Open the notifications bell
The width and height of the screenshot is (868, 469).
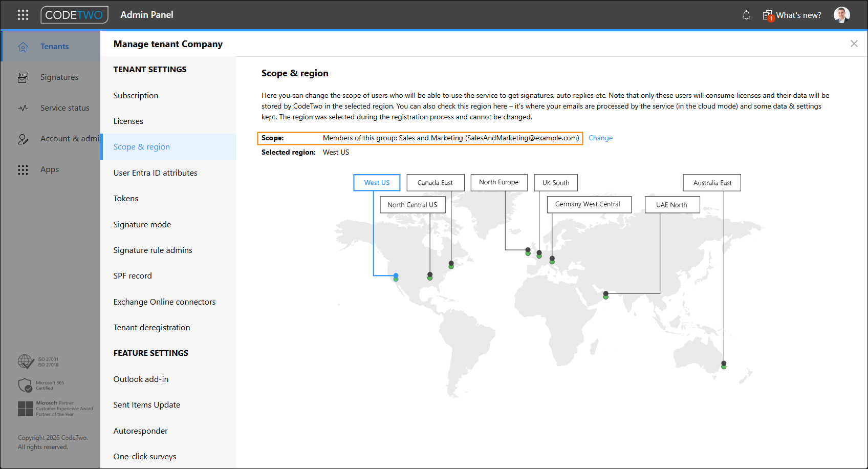[x=746, y=15]
